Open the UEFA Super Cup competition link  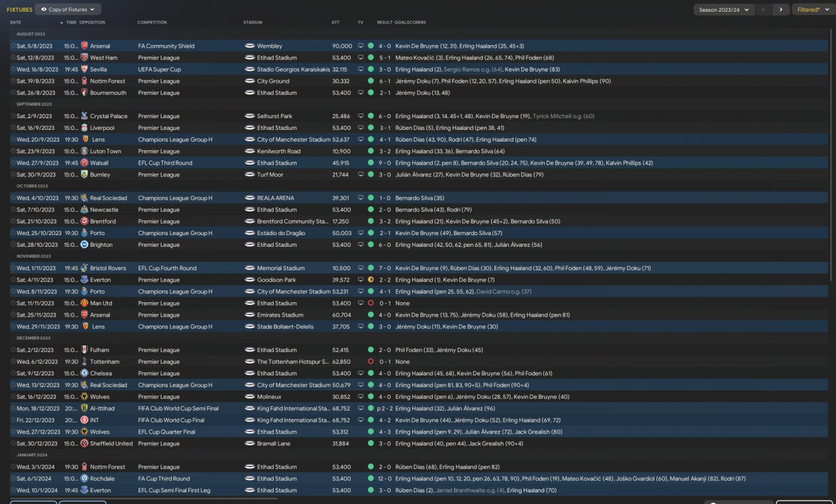coord(159,70)
